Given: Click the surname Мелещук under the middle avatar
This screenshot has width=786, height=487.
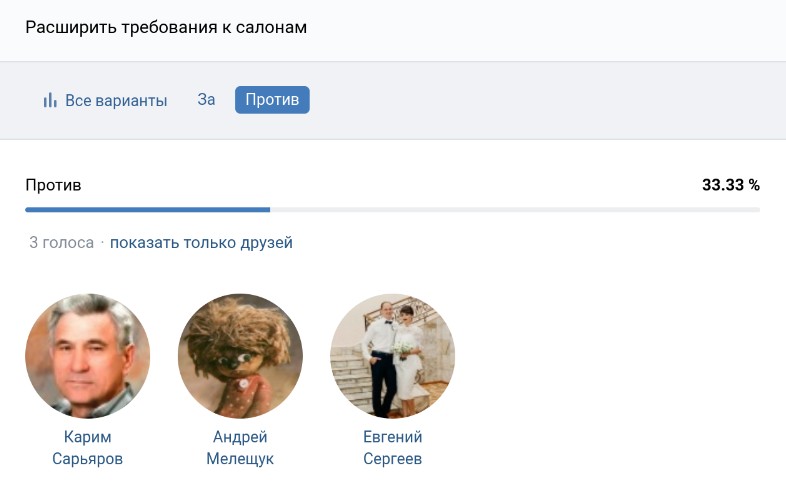Looking at the screenshot, I should (x=240, y=459).
